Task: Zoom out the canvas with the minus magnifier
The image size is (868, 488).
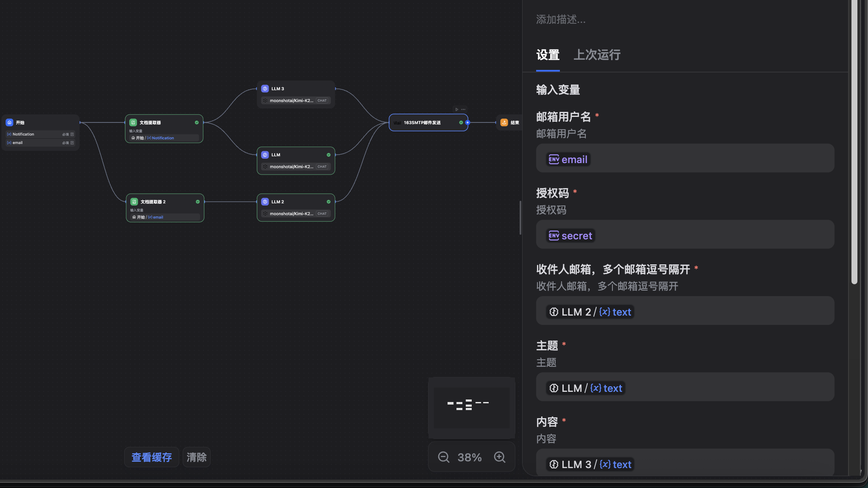Action: (443, 457)
